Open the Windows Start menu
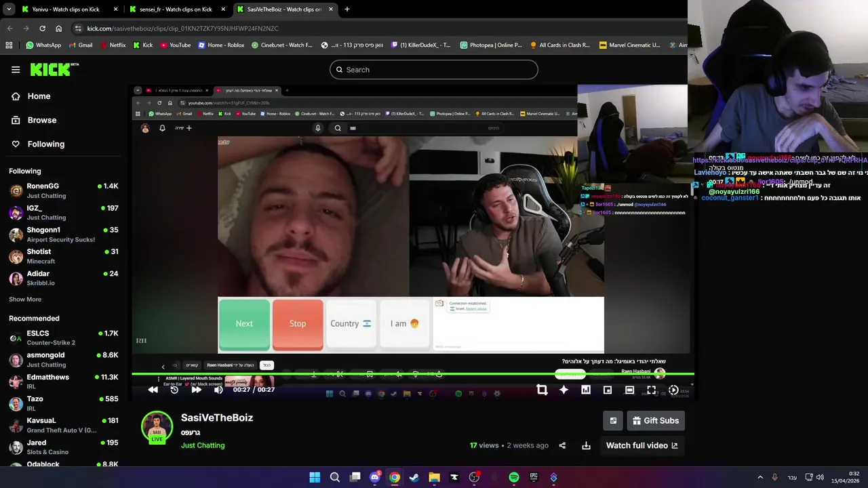This screenshot has height=488, width=868. (x=315, y=477)
